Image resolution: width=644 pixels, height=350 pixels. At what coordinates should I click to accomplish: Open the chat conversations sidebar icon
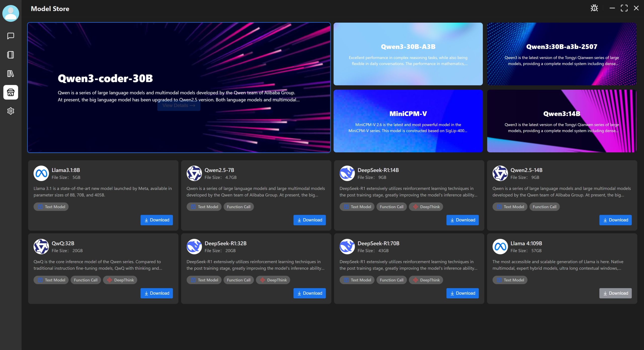coord(11,36)
